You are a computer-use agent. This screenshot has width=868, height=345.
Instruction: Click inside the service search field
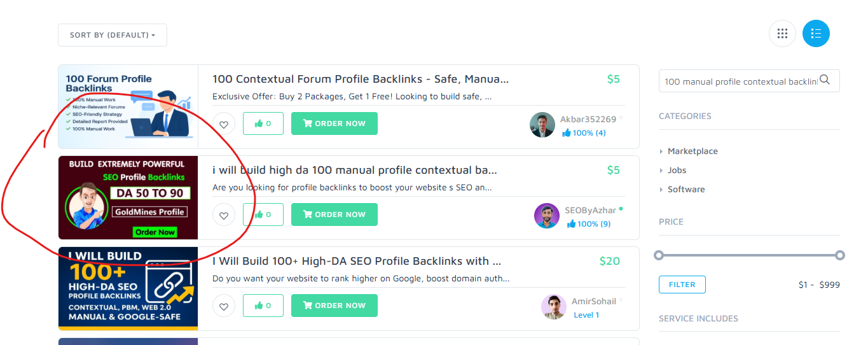pyautogui.click(x=740, y=81)
